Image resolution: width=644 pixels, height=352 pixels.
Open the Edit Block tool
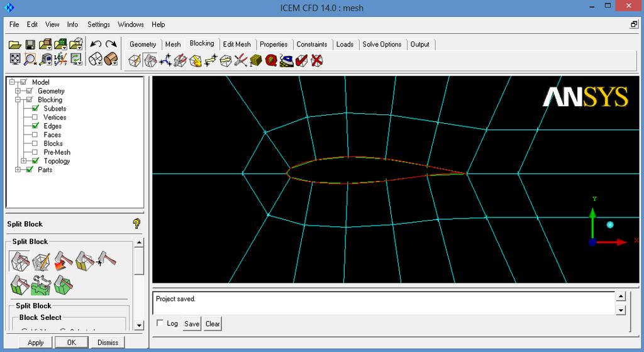pyautogui.click(x=180, y=61)
